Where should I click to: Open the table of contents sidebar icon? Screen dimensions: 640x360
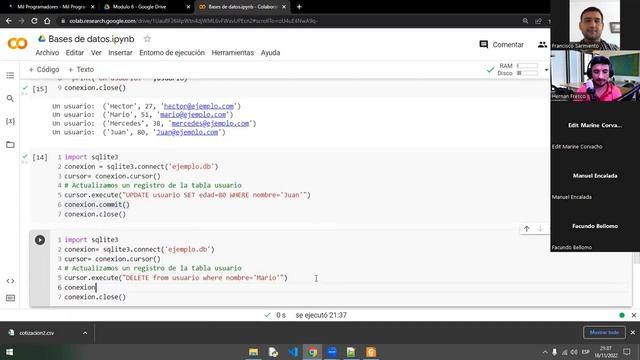[x=10, y=76]
